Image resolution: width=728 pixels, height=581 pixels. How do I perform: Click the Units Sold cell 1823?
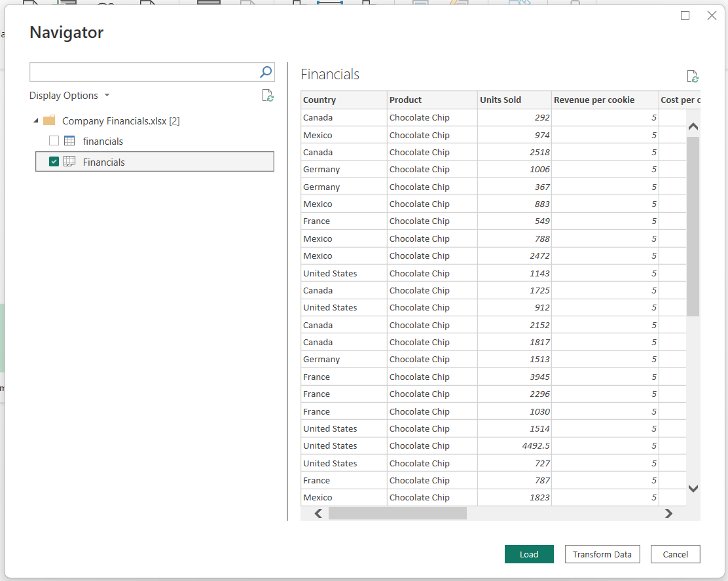[x=515, y=497]
